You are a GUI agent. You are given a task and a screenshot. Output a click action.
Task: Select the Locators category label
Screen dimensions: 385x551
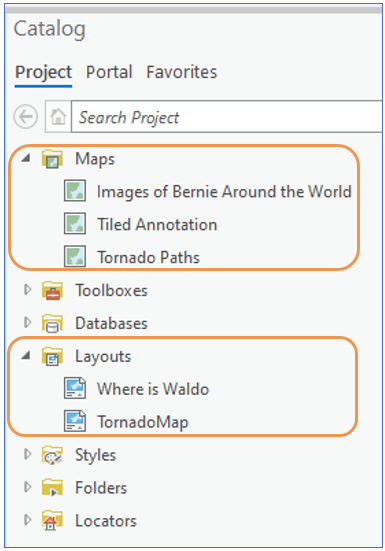coord(106,521)
